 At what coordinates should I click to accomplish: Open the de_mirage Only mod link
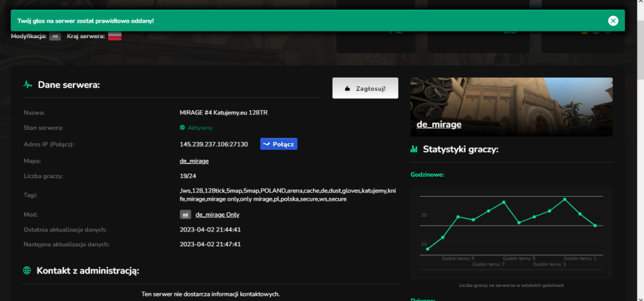point(217,214)
